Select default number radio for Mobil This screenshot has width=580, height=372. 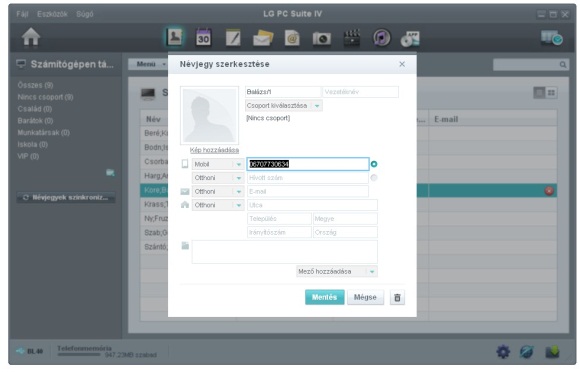click(x=374, y=164)
